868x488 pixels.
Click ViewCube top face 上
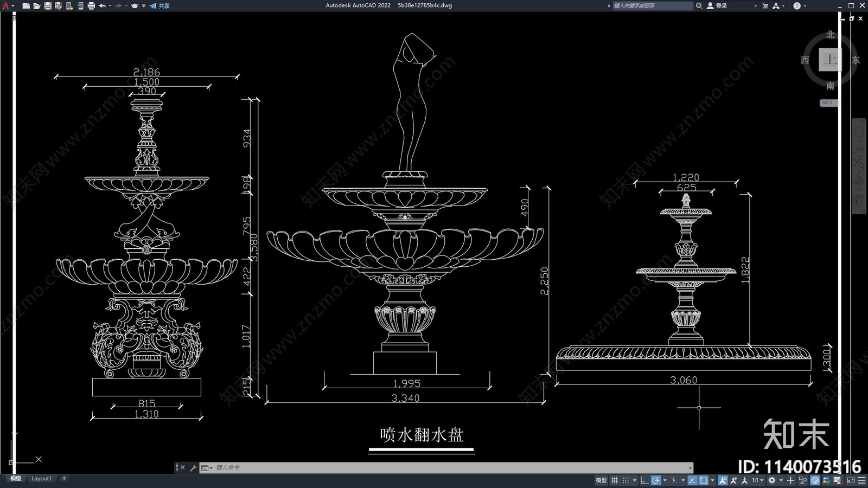[830, 60]
